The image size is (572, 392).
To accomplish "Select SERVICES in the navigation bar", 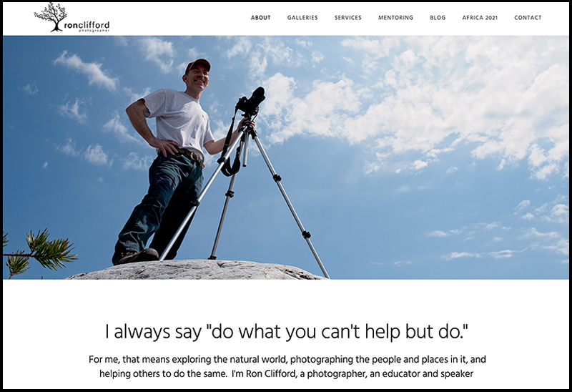I will click(348, 17).
